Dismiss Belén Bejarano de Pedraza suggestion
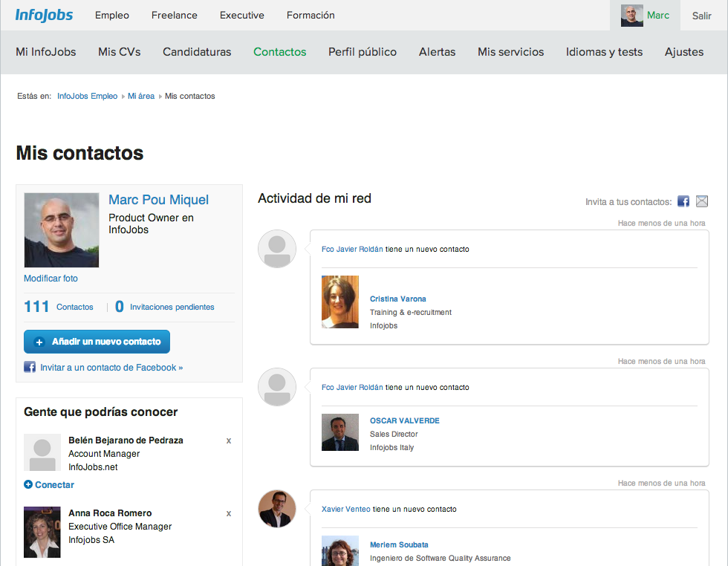728x566 pixels. (x=229, y=440)
